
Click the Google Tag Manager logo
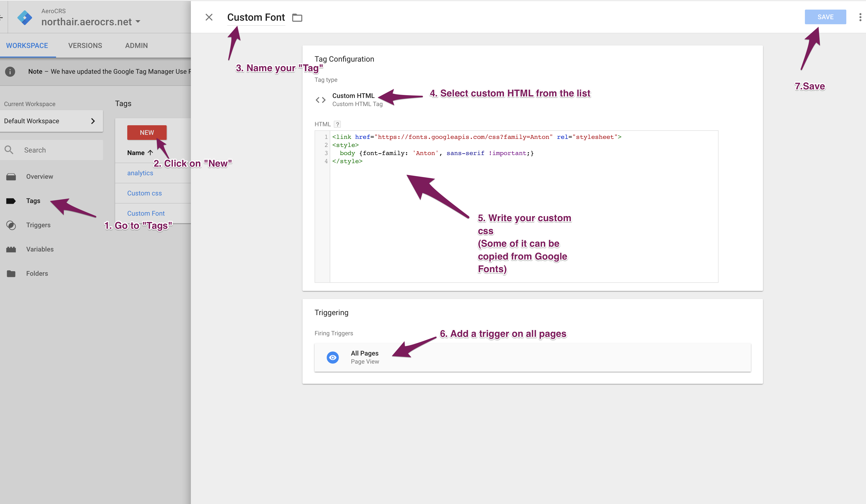tap(25, 17)
